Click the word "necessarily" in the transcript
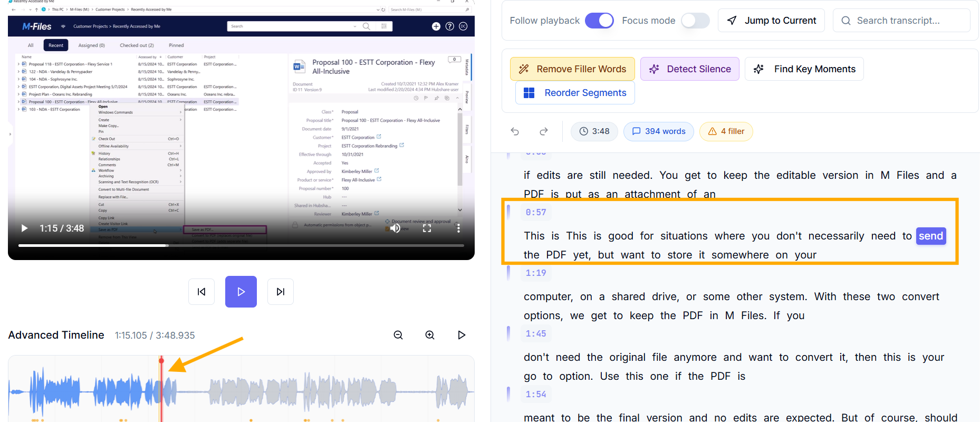Viewport: 980px width, 422px height. pos(836,236)
